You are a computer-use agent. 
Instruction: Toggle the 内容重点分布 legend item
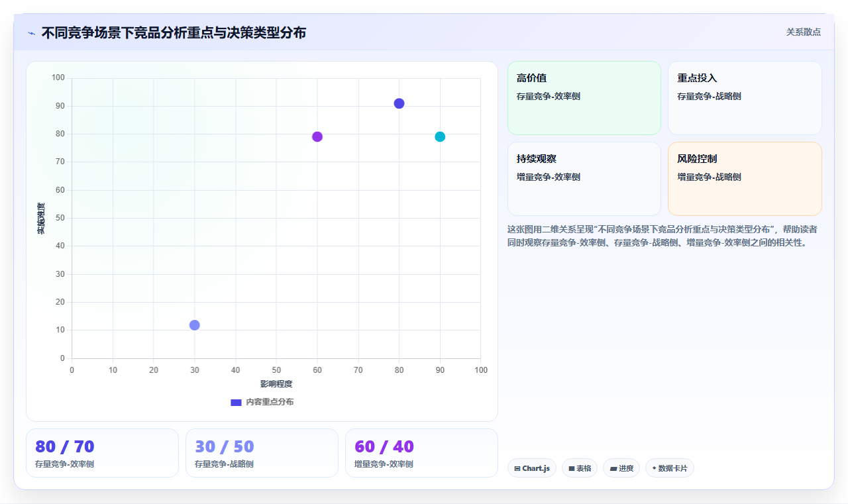(x=262, y=402)
